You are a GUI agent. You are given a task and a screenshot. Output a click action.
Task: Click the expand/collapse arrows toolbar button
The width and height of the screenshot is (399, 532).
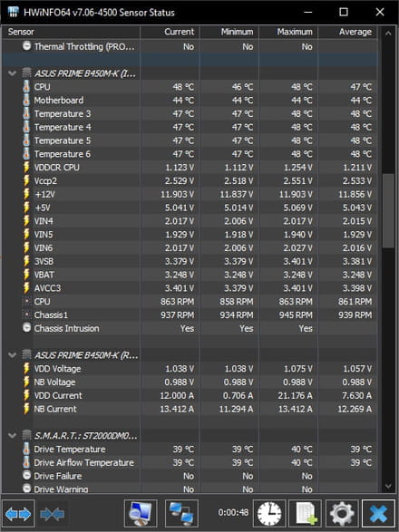(18, 514)
